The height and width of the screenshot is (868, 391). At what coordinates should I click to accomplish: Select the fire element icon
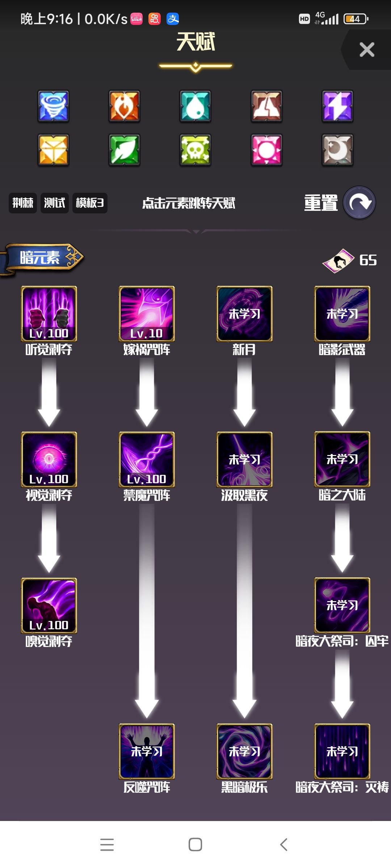click(x=124, y=106)
